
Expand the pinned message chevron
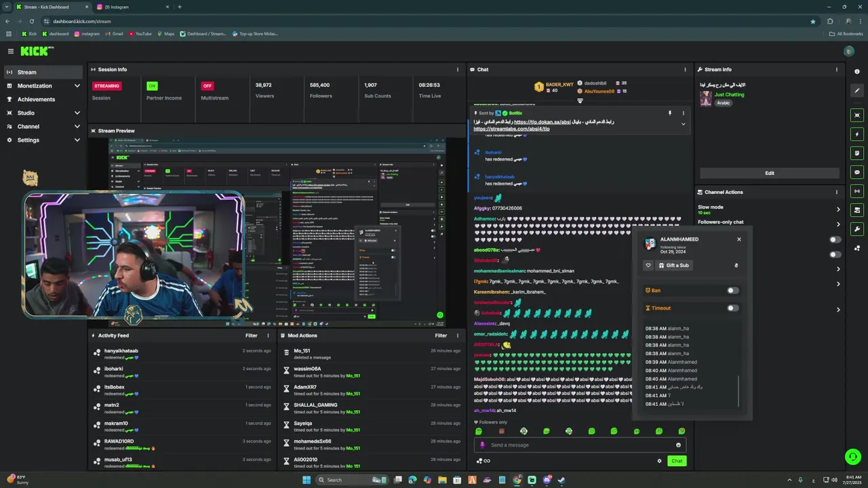coord(683,124)
